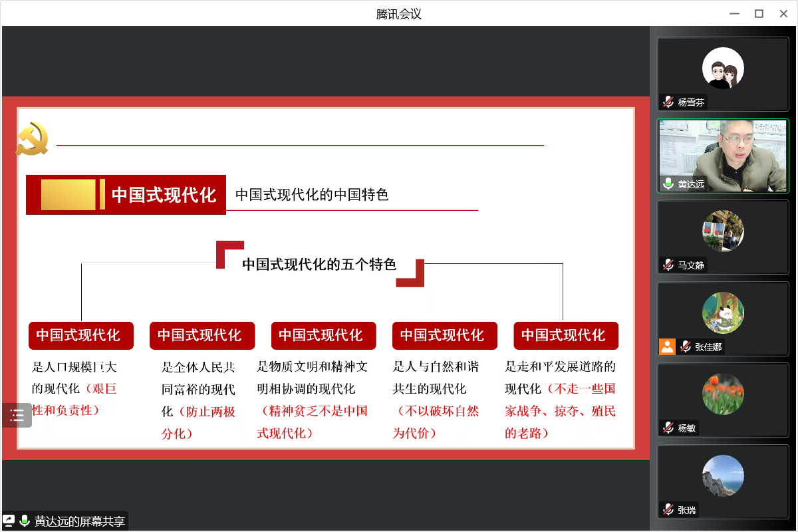Viewport: 798px width, 532px height.
Task: Click muted microphone icon next to 张瑞
Action: (668, 510)
